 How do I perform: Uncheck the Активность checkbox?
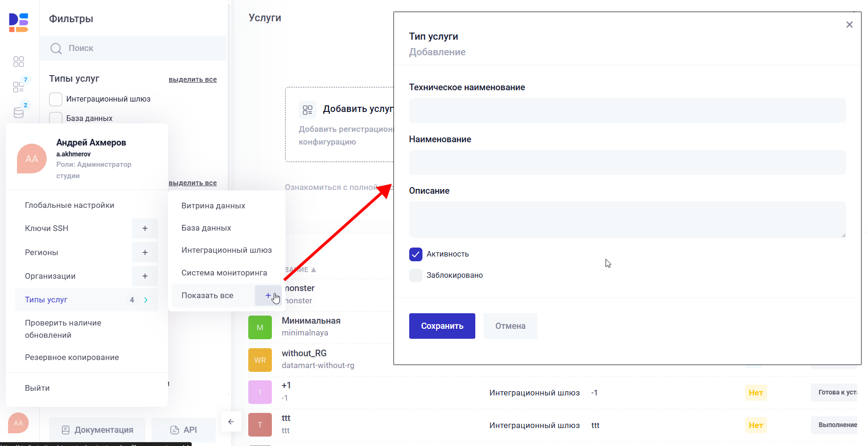coord(415,254)
